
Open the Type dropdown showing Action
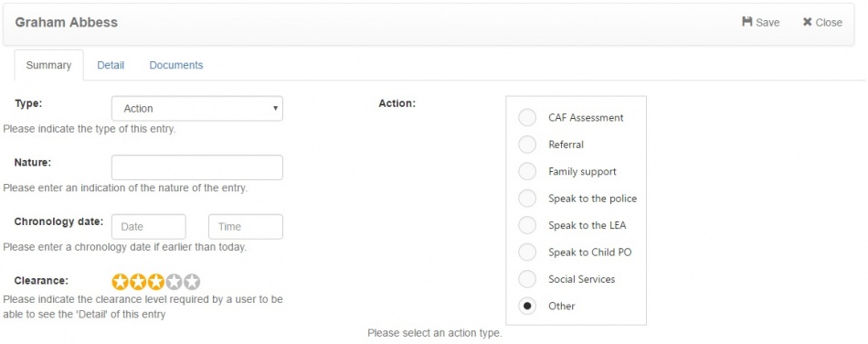(x=197, y=109)
